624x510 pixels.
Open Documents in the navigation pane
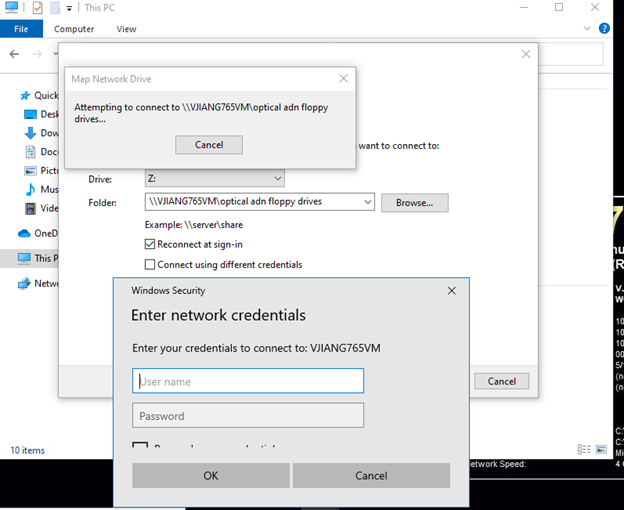pyautogui.click(x=41, y=152)
